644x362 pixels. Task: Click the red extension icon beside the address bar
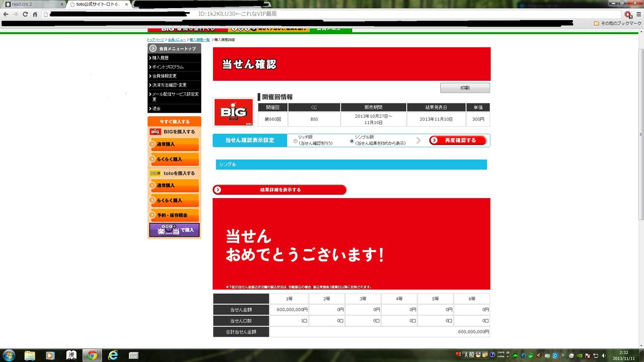(x=628, y=14)
